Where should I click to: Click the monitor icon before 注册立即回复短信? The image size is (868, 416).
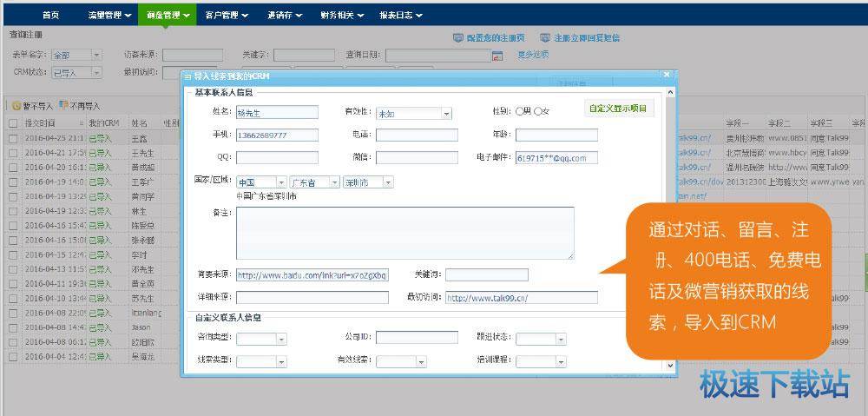[x=545, y=38]
